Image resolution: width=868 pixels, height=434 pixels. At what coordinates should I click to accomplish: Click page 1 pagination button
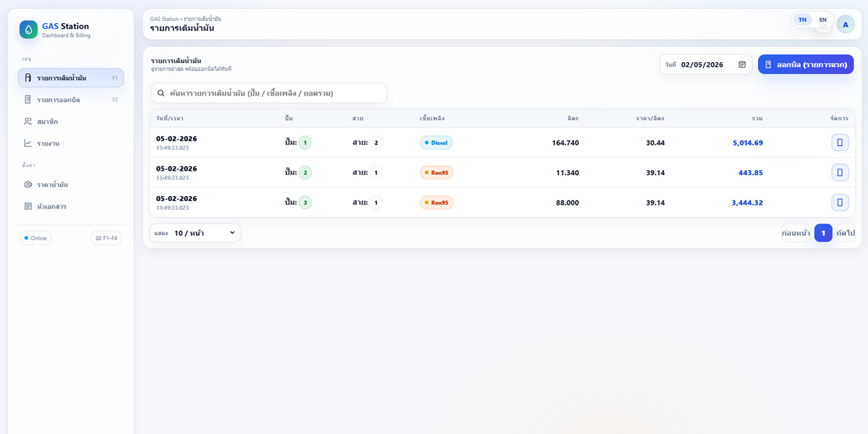tap(823, 233)
